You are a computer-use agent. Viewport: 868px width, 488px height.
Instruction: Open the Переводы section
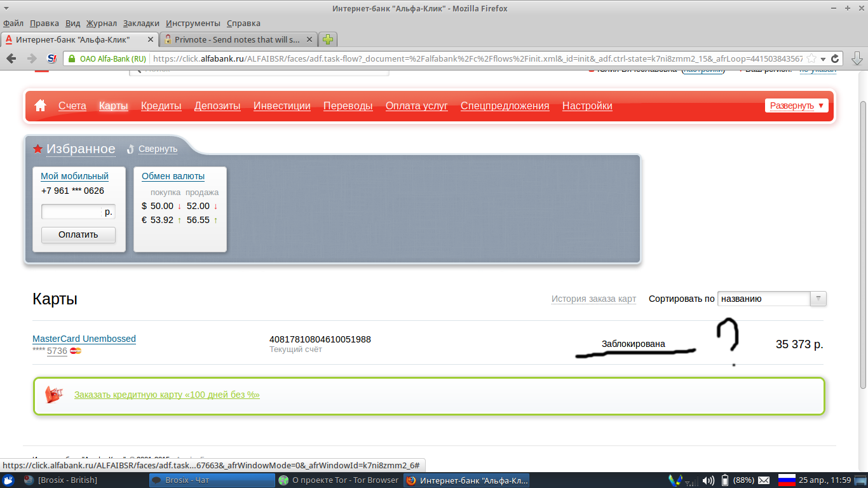348,106
